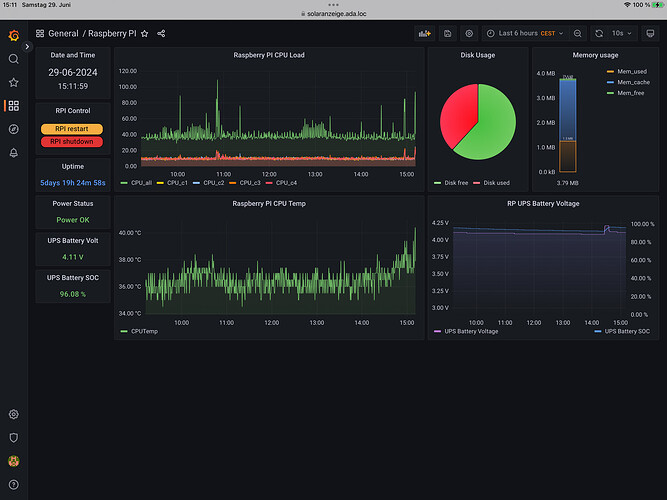Viewport: 667px width, 500px height.
Task: Open the Raspberry PI CPU Temp panel menu
Action: [x=269, y=203]
